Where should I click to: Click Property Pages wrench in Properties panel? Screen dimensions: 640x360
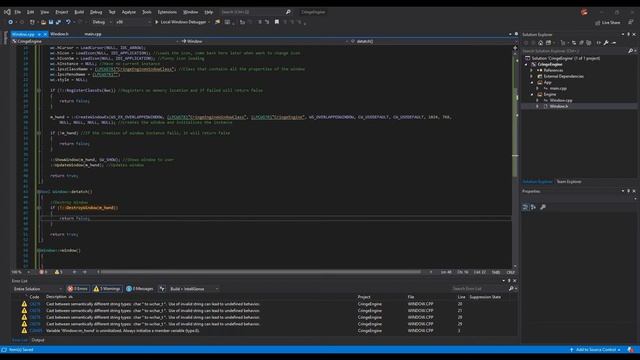(x=543, y=207)
